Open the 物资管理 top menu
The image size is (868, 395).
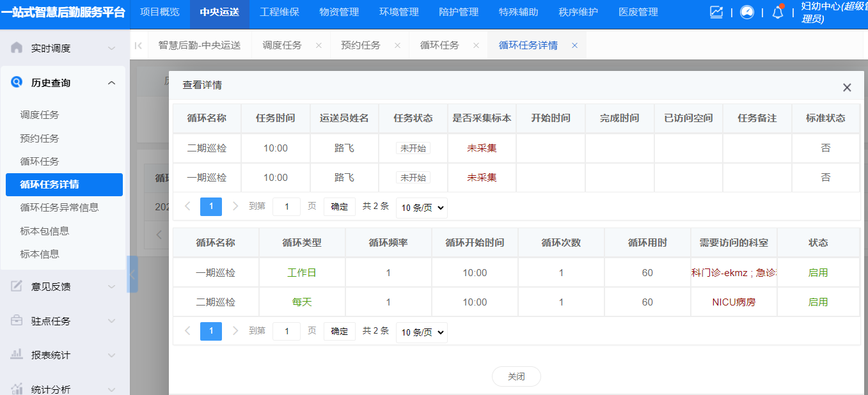(x=339, y=12)
